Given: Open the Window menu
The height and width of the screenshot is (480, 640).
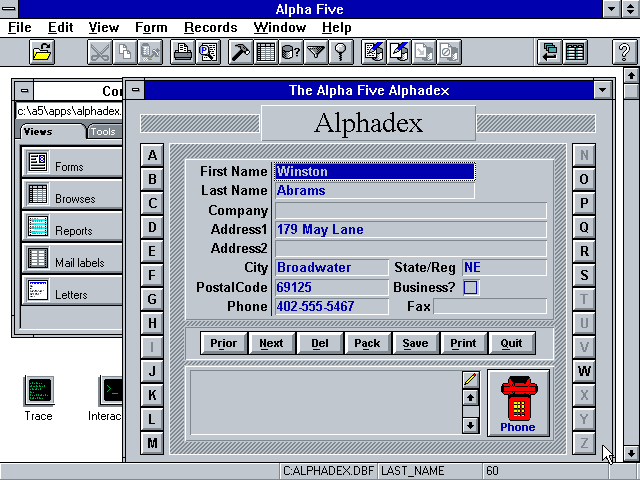Looking at the screenshot, I should click(x=280, y=27).
